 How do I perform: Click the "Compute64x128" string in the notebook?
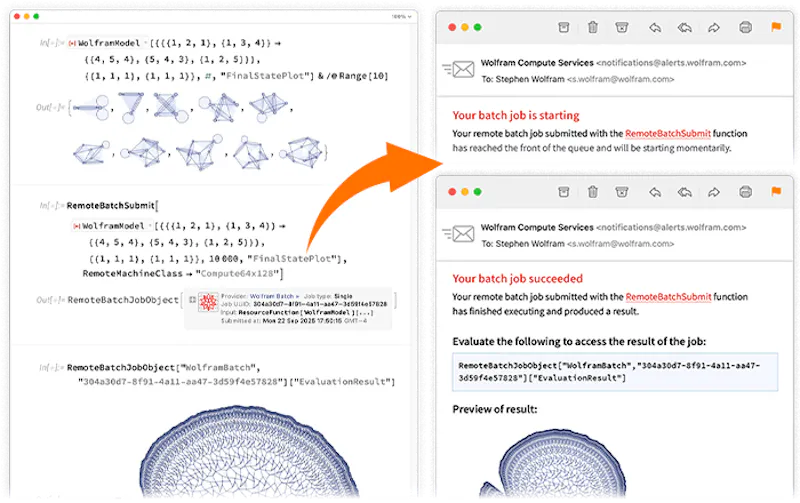pyautogui.click(x=238, y=274)
